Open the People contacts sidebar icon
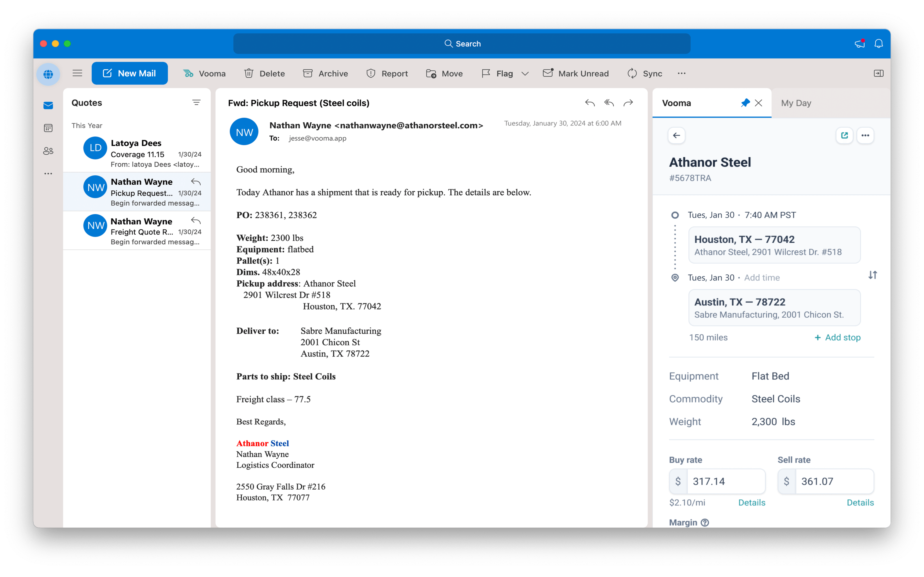 pyautogui.click(x=48, y=151)
